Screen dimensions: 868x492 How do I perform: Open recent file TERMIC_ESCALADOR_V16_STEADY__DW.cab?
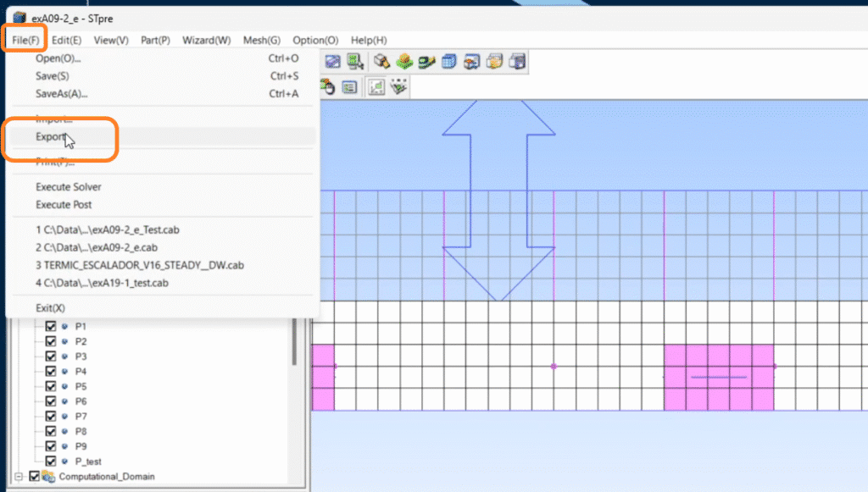164,265
